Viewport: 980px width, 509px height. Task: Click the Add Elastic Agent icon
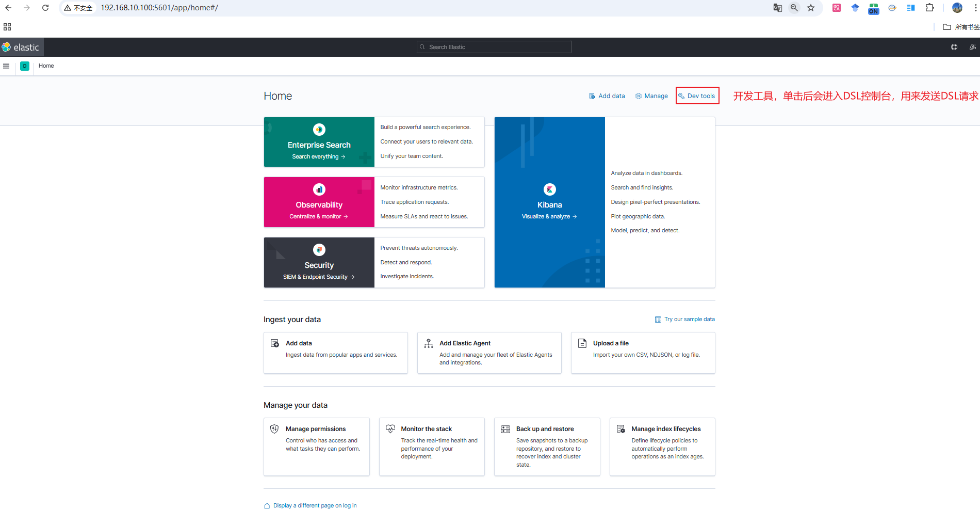pyautogui.click(x=429, y=343)
